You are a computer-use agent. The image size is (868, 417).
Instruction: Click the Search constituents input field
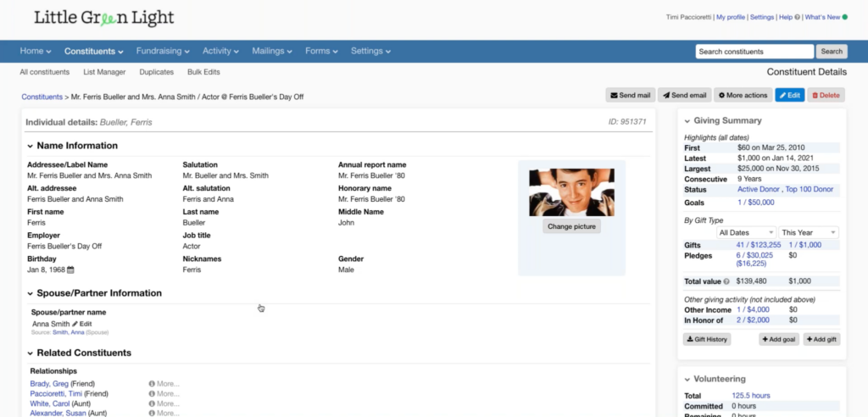(754, 52)
